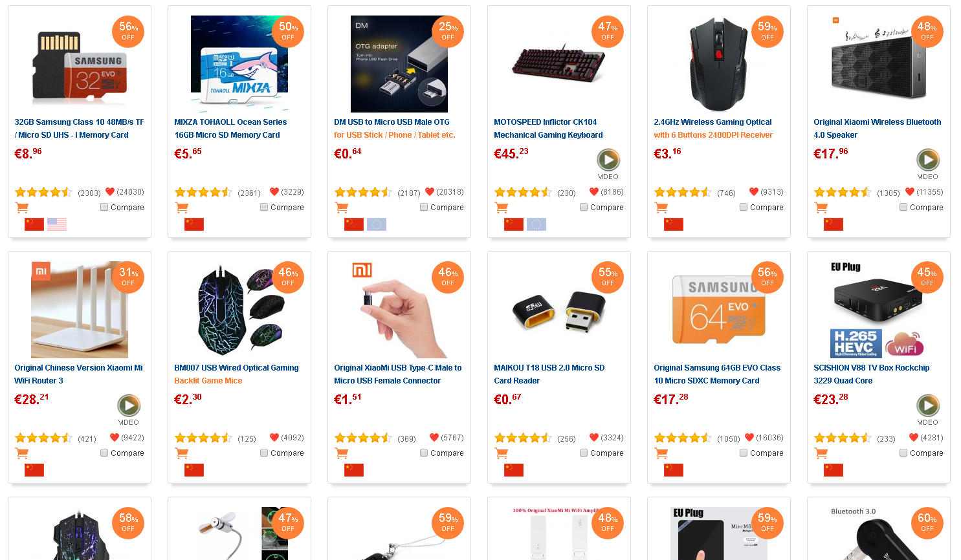Open the Original XiaoMi USB Type-C connector title
The image size is (961, 560).
398,374
